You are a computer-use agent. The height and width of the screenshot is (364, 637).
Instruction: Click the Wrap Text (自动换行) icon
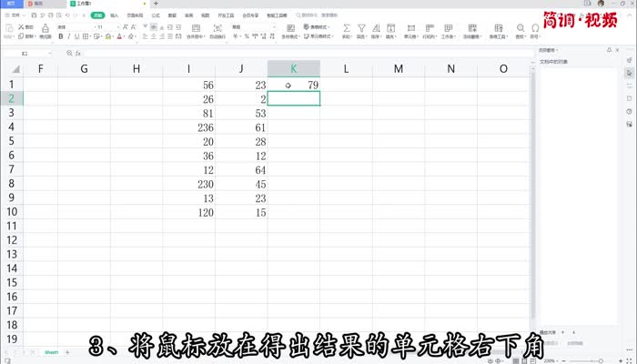tap(217, 27)
